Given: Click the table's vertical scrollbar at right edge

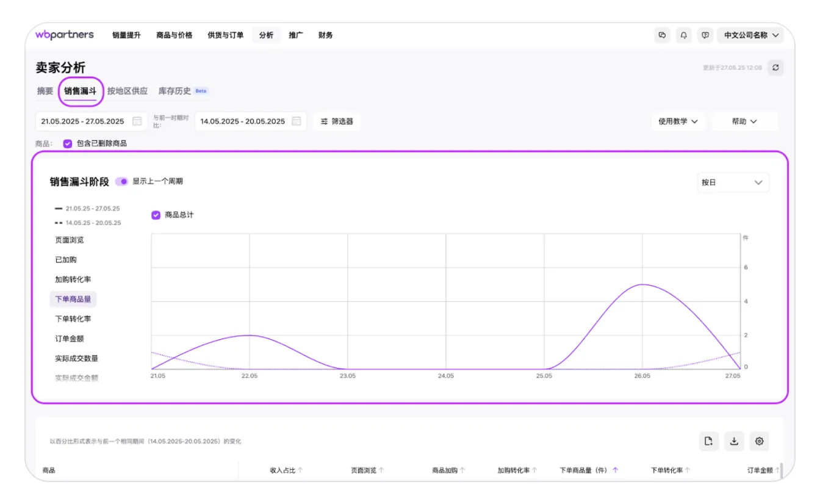Looking at the screenshot, I should click(x=781, y=471).
